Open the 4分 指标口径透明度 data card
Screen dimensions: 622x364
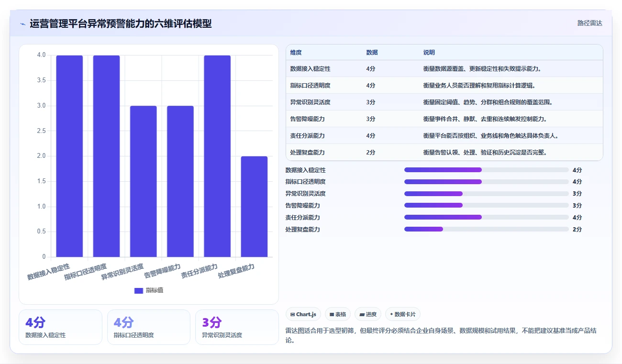click(x=149, y=327)
